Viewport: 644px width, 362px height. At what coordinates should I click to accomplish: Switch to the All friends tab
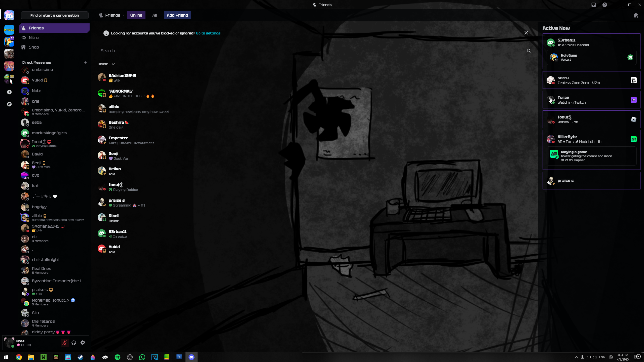click(x=154, y=15)
